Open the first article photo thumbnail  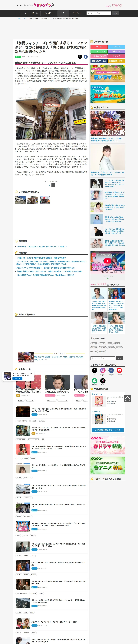coord(20,200)
